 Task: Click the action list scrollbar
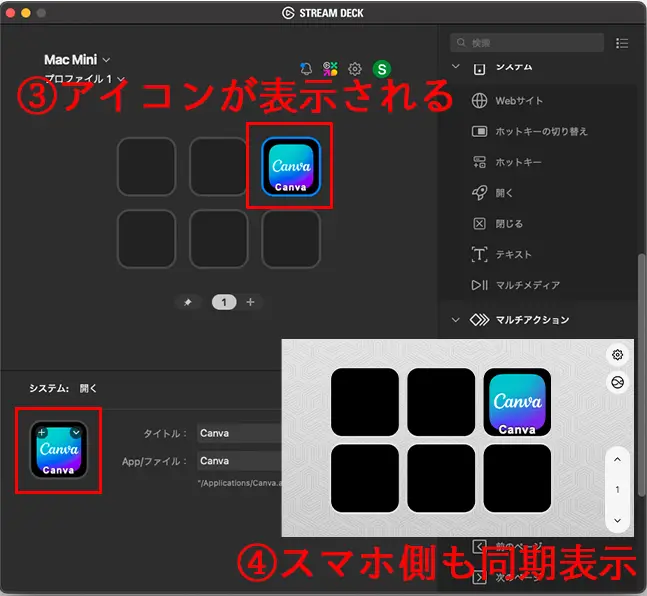point(641,375)
